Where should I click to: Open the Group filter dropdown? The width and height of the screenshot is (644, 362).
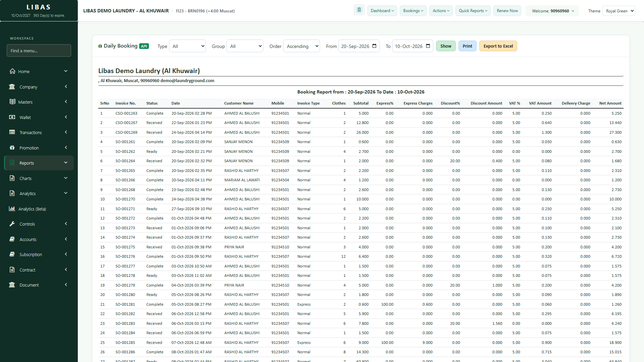[245, 46]
